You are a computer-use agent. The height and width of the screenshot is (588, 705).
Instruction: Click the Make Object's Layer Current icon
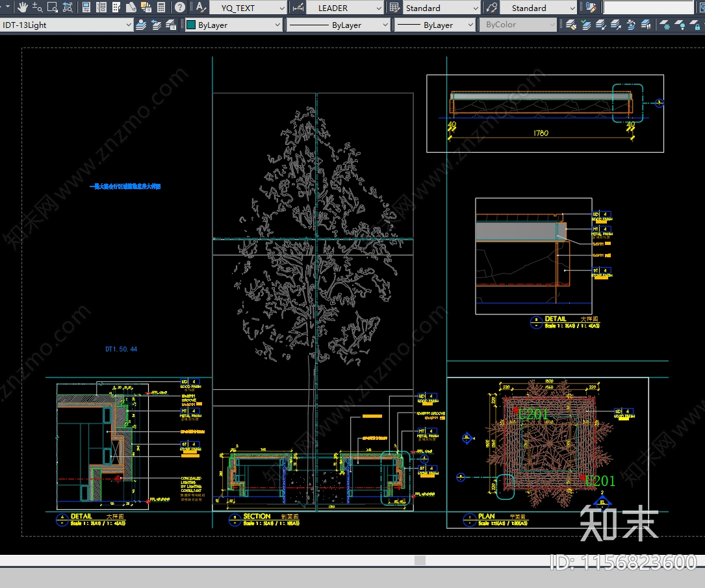[x=141, y=25]
